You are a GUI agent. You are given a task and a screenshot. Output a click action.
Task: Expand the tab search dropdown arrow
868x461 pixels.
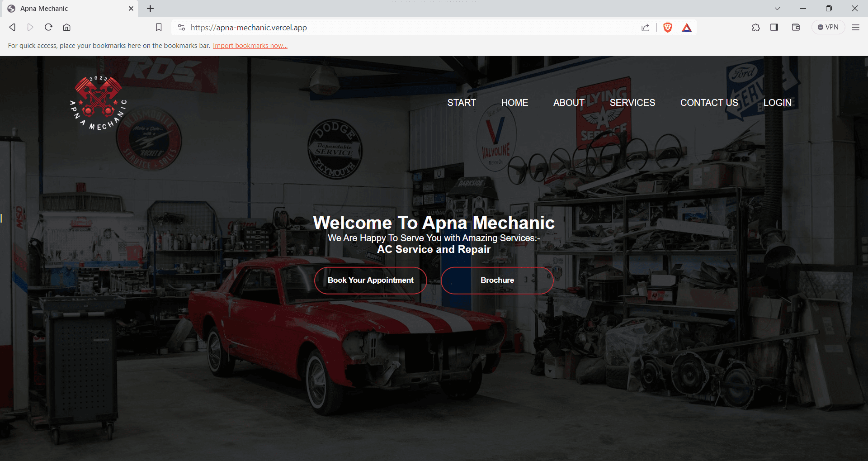coord(777,8)
